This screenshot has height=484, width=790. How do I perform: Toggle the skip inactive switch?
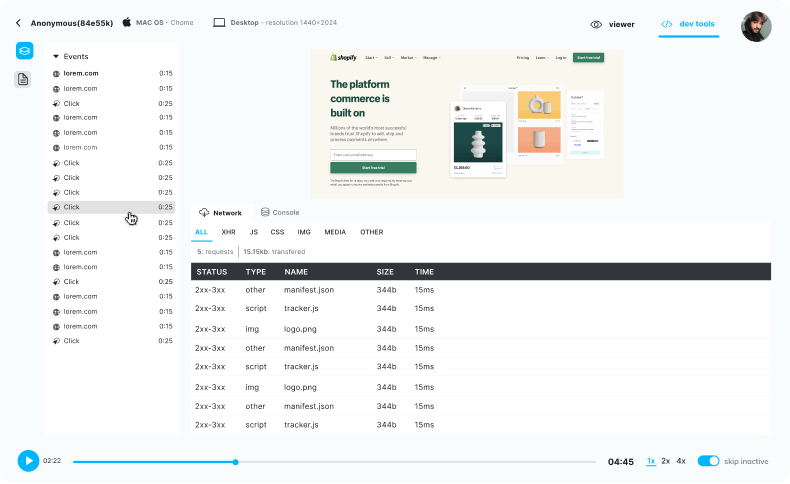(708, 461)
